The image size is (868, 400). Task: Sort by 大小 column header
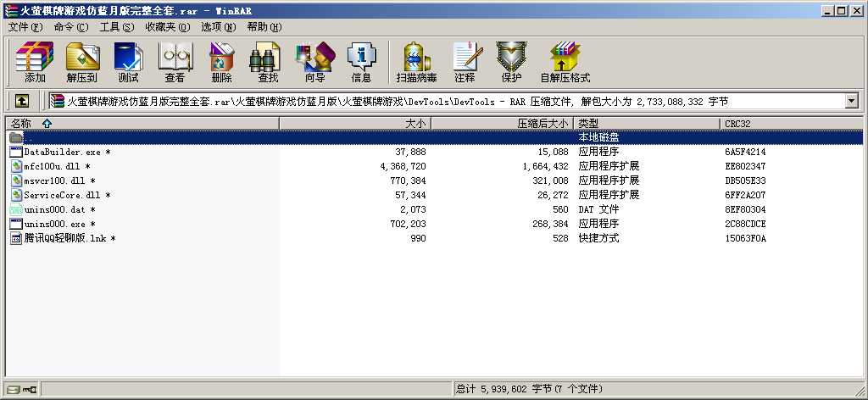point(355,124)
